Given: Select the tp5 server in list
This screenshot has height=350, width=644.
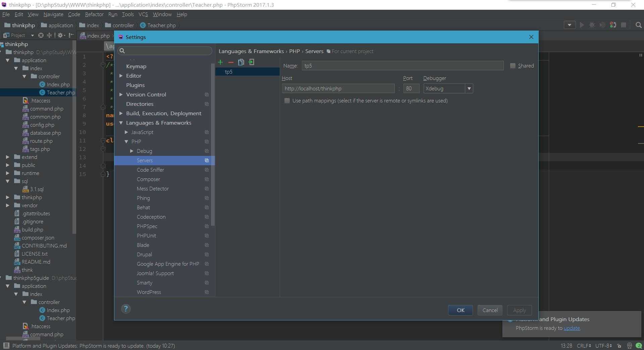Looking at the screenshot, I should (248, 72).
